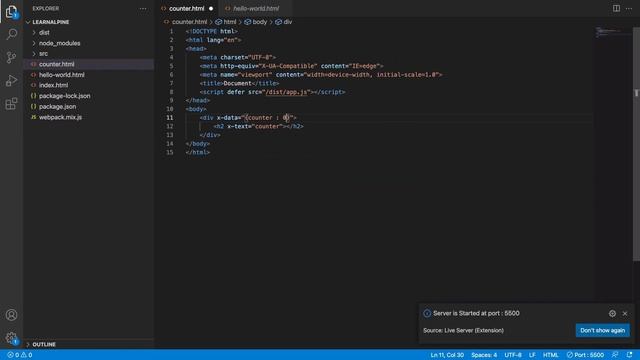640x360 pixels.
Task: Click the vertical editor scrollbar
Action: click(x=636, y=143)
